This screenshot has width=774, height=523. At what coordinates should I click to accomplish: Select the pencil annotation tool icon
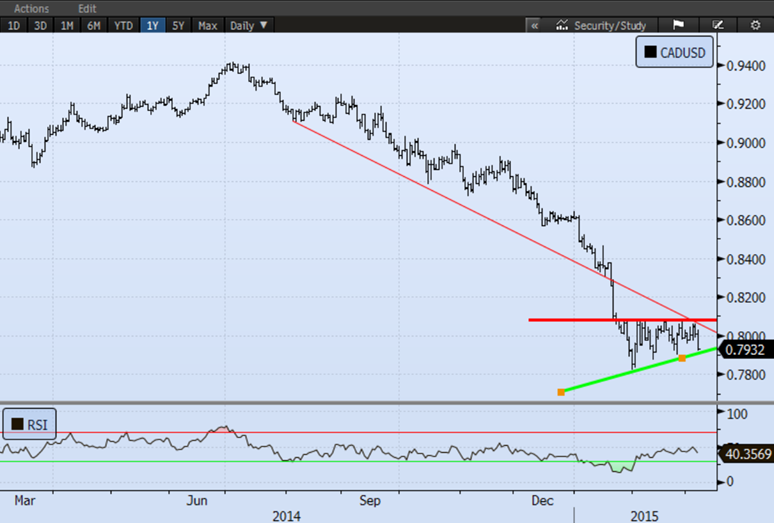(717, 25)
